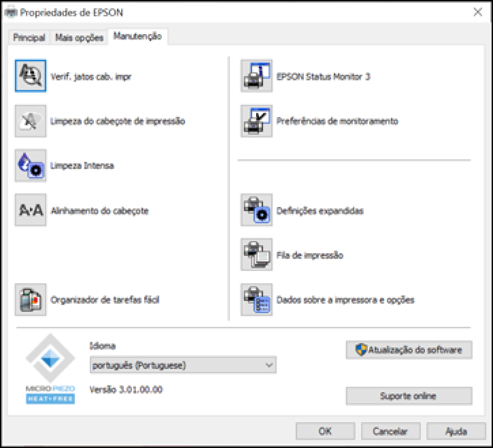493x448 pixels.
Task: Click 'Dados sobre a impressora e opções' label
Action: 345,300
